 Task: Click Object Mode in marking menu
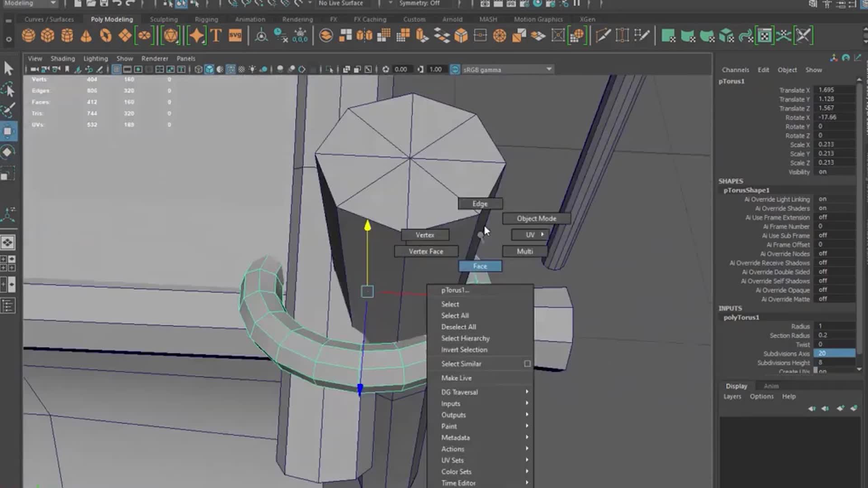[x=537, y=219]
